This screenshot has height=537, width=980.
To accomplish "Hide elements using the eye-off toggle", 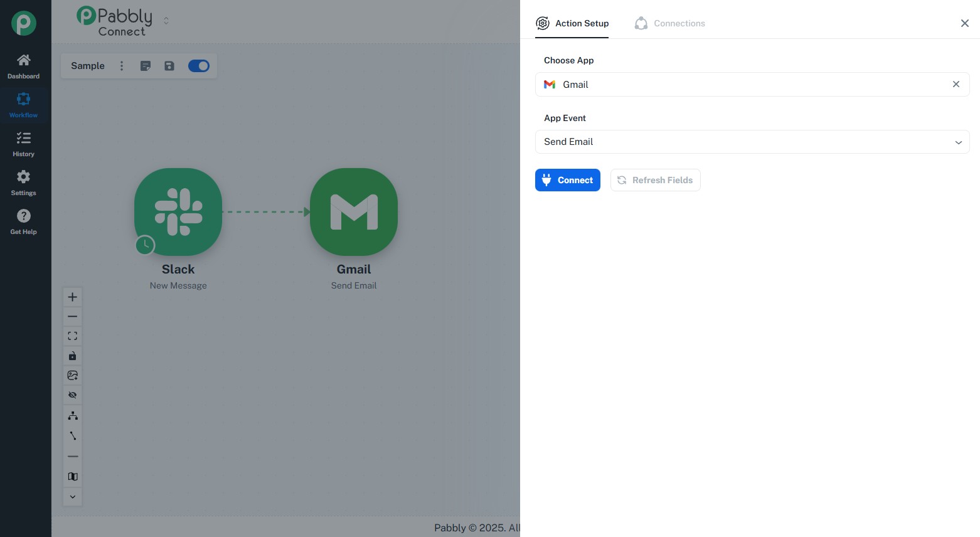I will coord(72,395).
